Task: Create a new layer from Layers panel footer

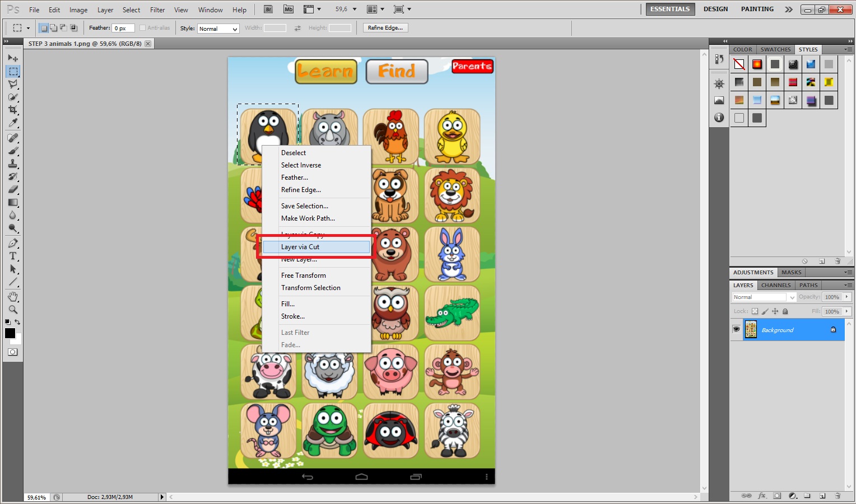Action: click(822, 496)
